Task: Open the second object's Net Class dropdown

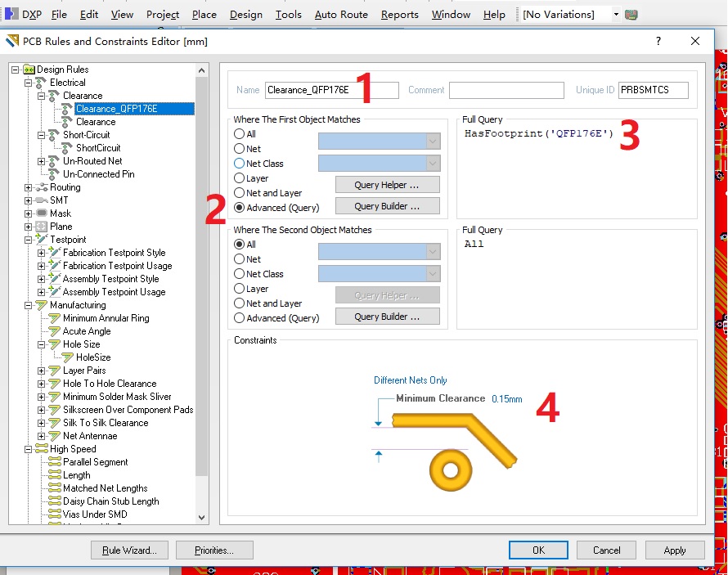Action: click(x=433, y=274)
